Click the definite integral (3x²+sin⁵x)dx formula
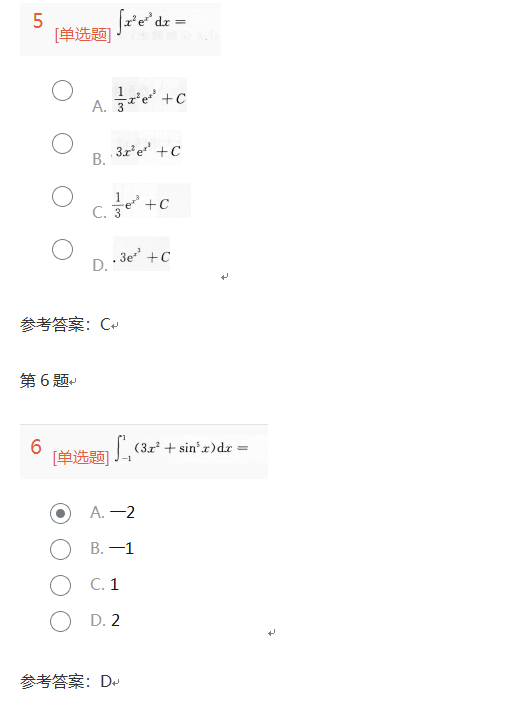This screenshot has width=522, height=706. pyautogui.click(x=182, y=448)
